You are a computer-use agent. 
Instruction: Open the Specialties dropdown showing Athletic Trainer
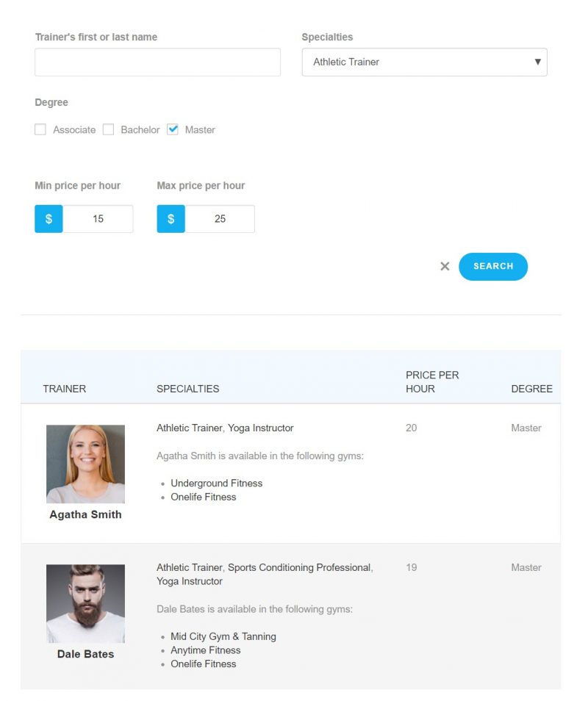[424, 62]
